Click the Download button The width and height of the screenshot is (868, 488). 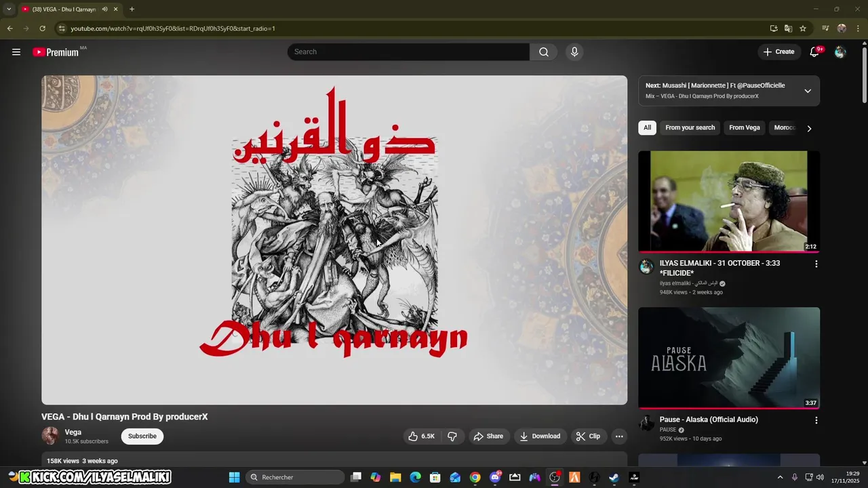click(x=540, y=436)
